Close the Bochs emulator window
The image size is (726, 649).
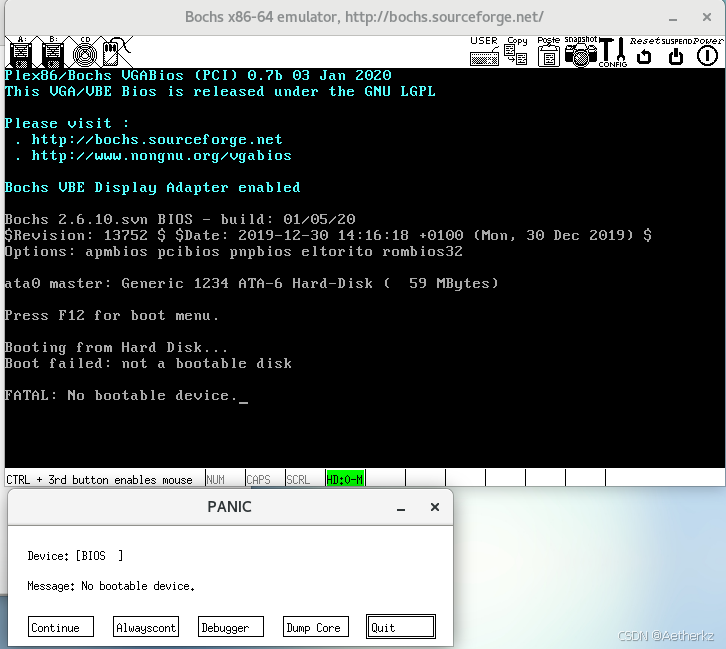pos(707,17)
